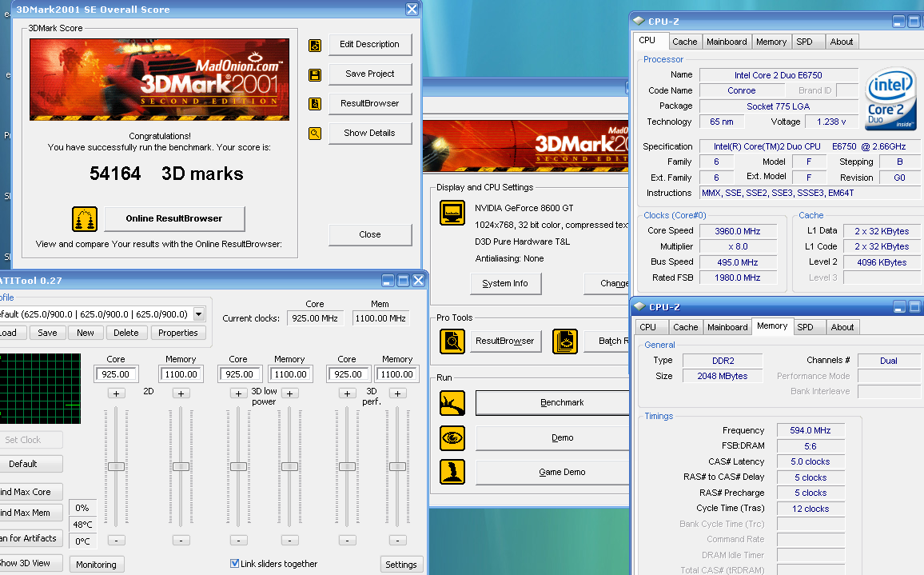The height and width of the screenshot is (575, 924).
Task: Click the Demo eye icon
Action: (452, 437)
